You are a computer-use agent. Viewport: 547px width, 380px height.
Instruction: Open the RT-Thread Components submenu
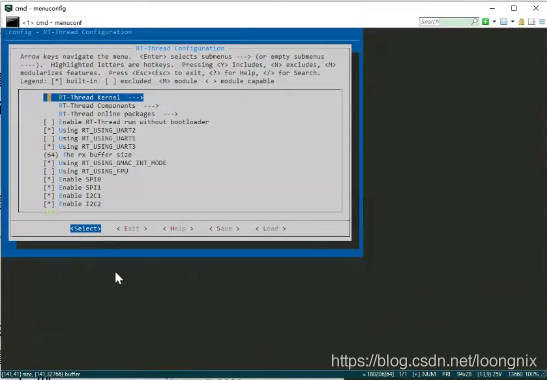tap(108, 106)
